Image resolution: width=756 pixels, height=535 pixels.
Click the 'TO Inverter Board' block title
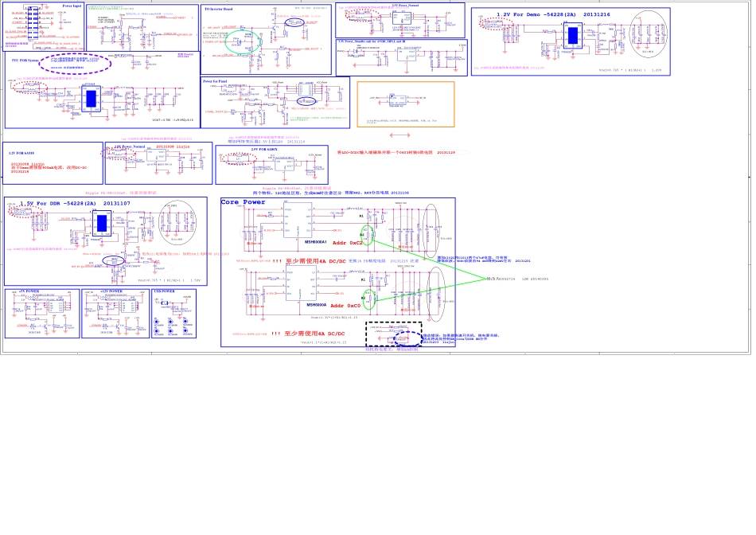219,9
